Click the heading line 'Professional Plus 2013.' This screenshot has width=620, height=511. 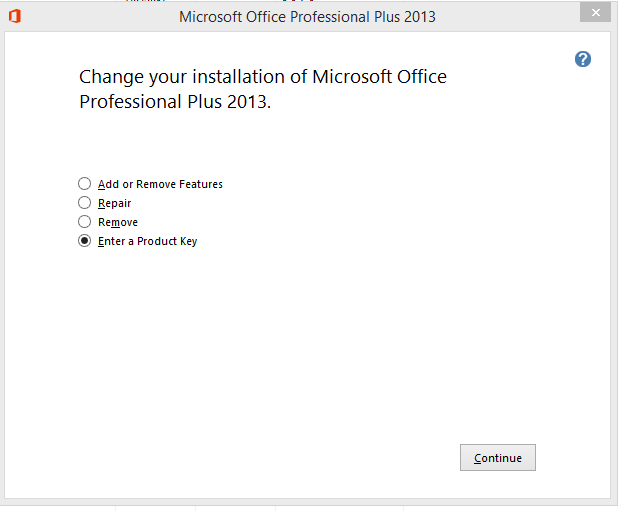coord(175,102)
